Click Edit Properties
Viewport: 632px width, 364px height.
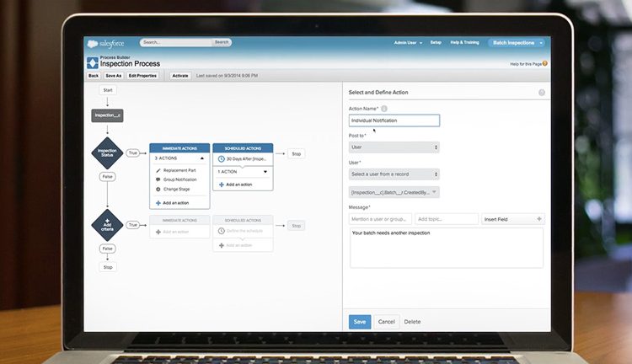(x=142, y=76)
